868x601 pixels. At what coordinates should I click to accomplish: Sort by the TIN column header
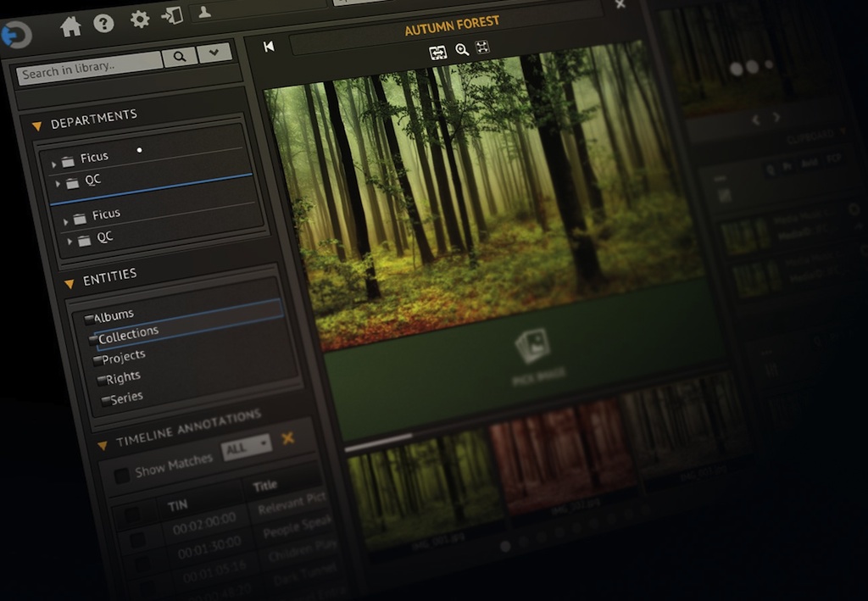click(x=177, y=505)
